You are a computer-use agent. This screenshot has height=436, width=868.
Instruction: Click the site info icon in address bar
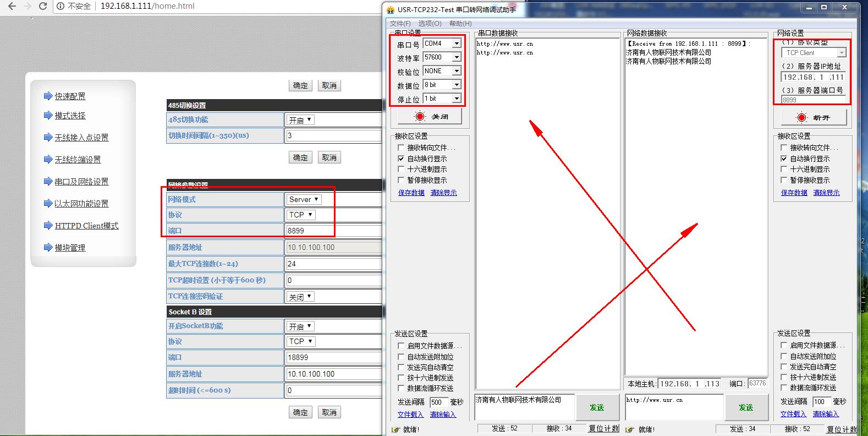click(61, 7)
